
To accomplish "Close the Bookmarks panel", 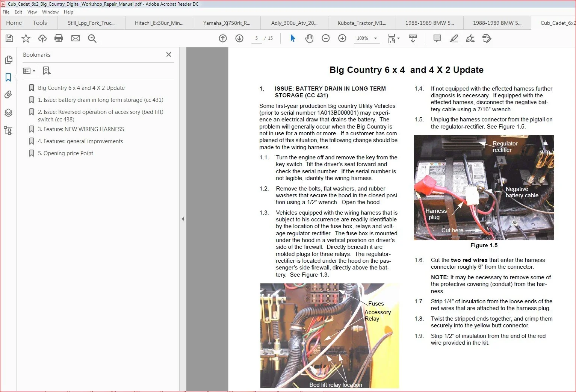I will [169, 54].
